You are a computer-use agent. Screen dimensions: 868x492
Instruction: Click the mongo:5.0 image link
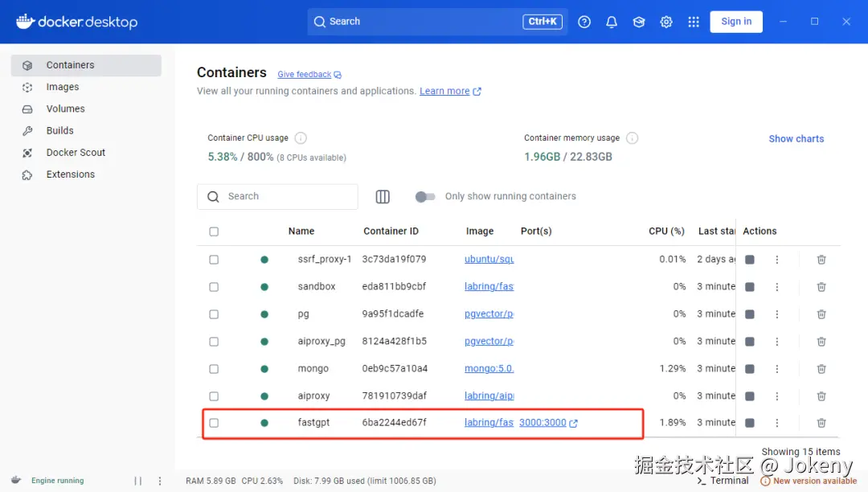(489, 368)
